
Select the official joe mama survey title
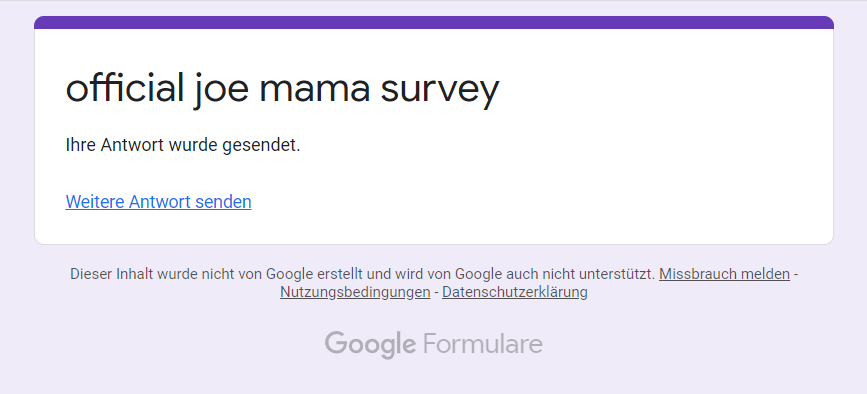[282, 89]
